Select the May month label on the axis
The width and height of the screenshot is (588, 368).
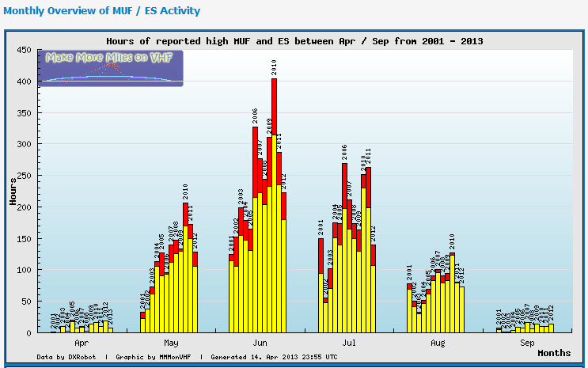(170, 343)
